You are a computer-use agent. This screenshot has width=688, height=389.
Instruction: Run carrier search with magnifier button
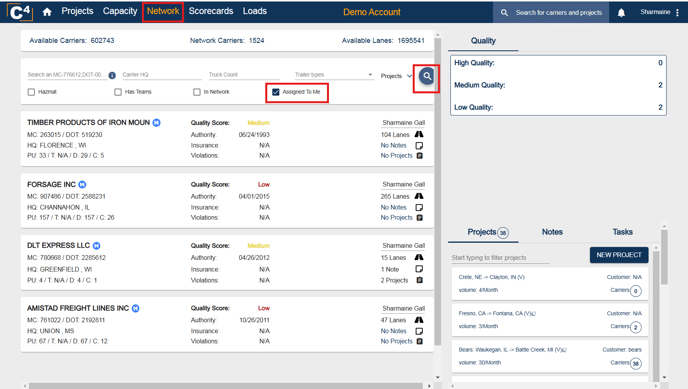426,76
